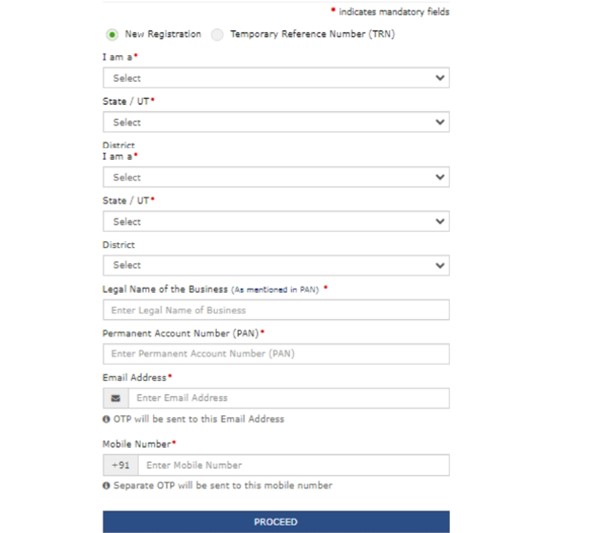
Task: Click the info icon for mobile OTP note
Action: tap(106, 486)
